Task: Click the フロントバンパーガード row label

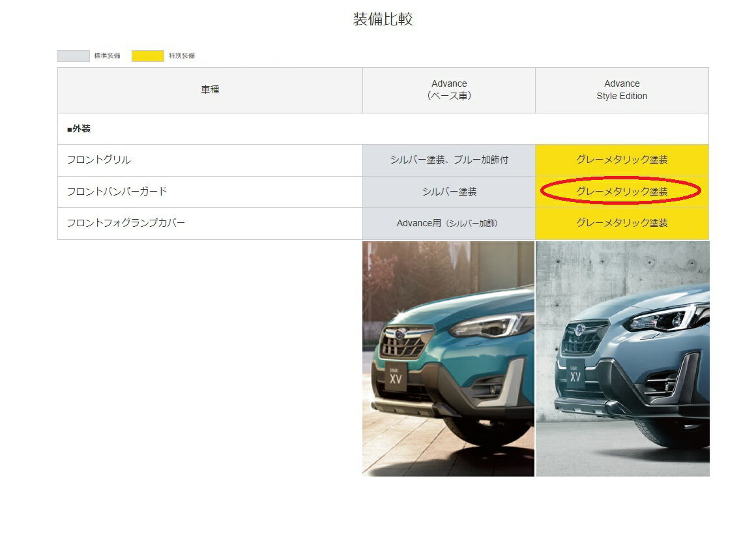Action: [x=117, y=192]
